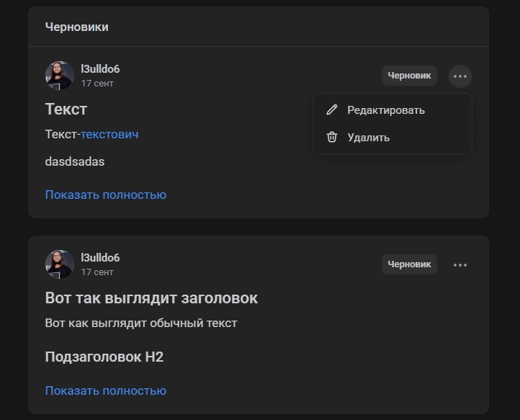Click the Черновики section header
The width and height of the screenshot is (520, 420).
[77, 27]
